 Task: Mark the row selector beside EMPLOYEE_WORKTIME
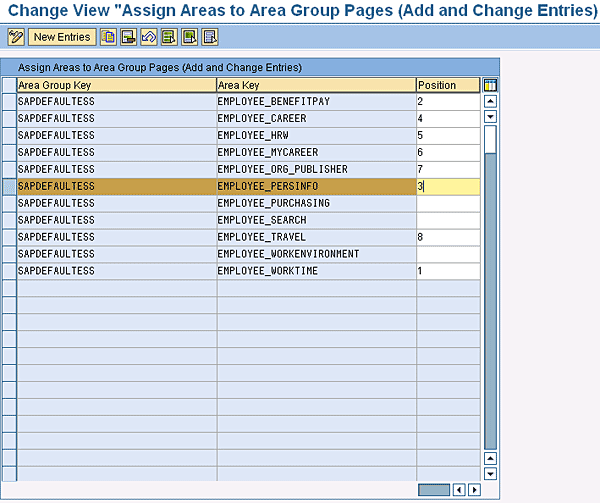tap(9, 271)
